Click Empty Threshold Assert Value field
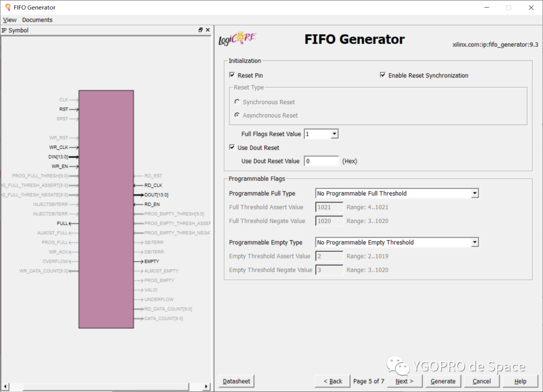This screenshot has width=543, height=392. (x=329, y=256)
